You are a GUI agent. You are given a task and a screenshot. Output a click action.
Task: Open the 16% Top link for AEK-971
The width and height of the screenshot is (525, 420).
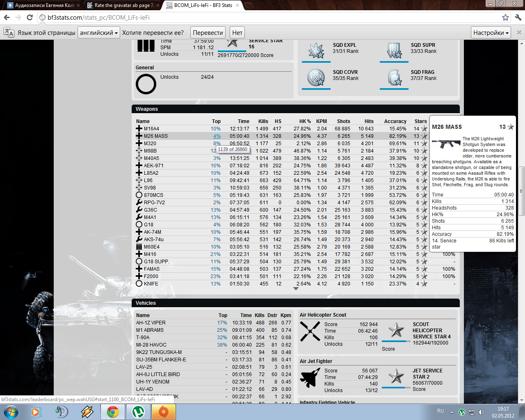click(216, 166)
